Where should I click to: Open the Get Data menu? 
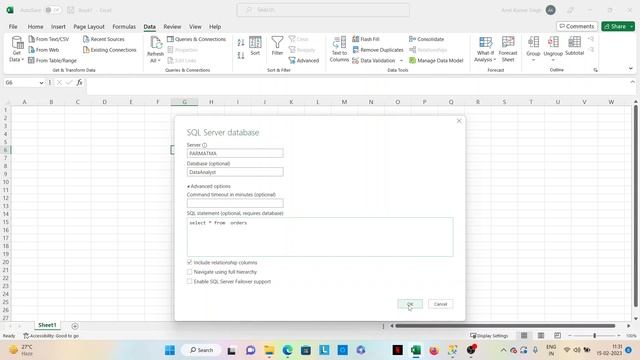point(17,49)
